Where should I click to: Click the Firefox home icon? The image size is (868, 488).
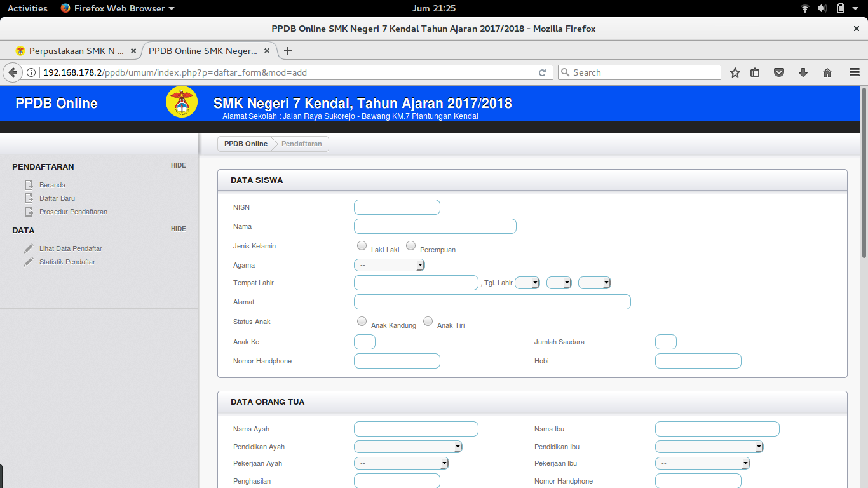(x=827, y=72)
